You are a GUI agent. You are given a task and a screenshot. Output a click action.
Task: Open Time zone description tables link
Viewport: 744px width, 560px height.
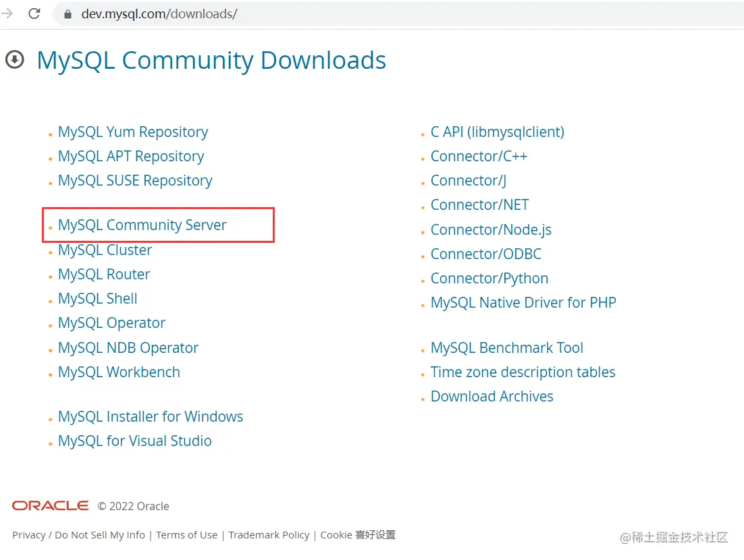click(x=523, y=372)
